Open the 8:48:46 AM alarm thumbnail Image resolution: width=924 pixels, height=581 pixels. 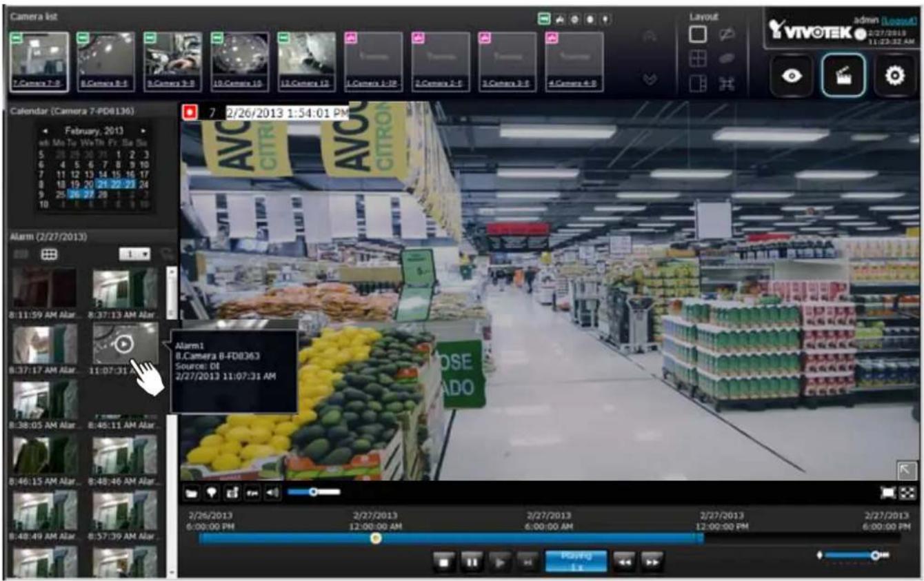[x=125, y=455]
